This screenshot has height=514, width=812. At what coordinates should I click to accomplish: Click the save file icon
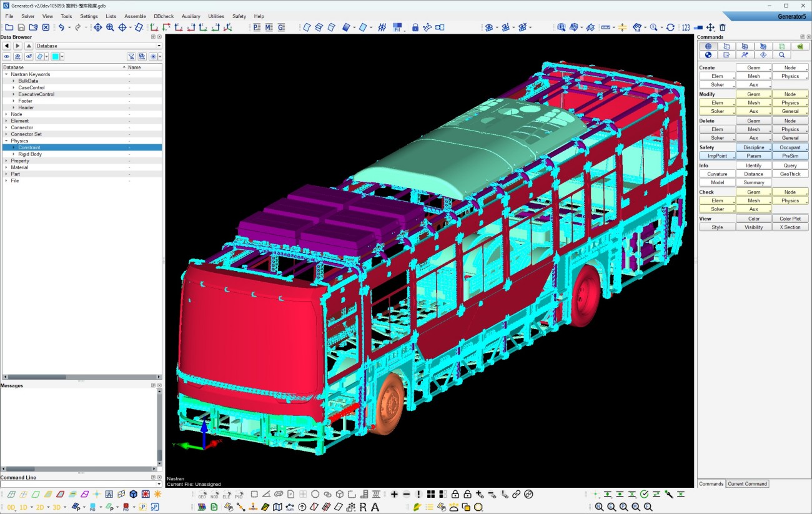click(21, 27)
